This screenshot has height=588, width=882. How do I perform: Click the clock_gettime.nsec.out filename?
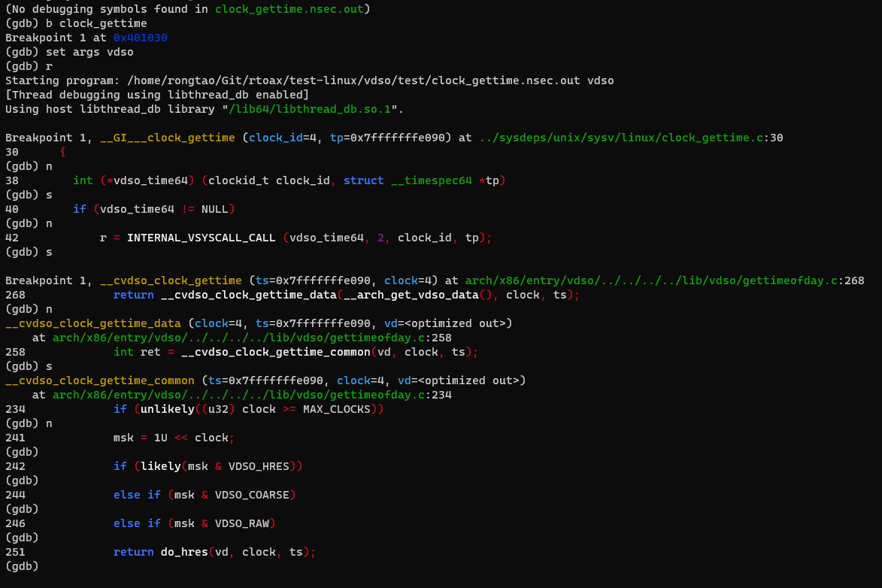pos(289,9)
